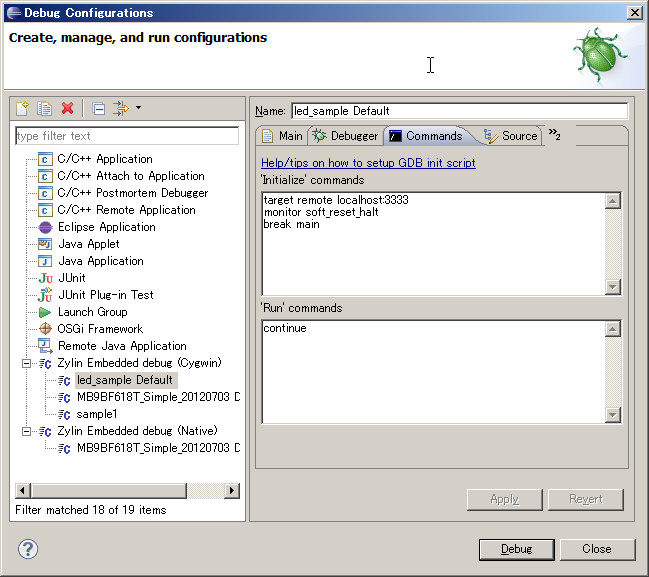Select the led_sample Default configuration
649x577 pixels.
pos(125,380)
